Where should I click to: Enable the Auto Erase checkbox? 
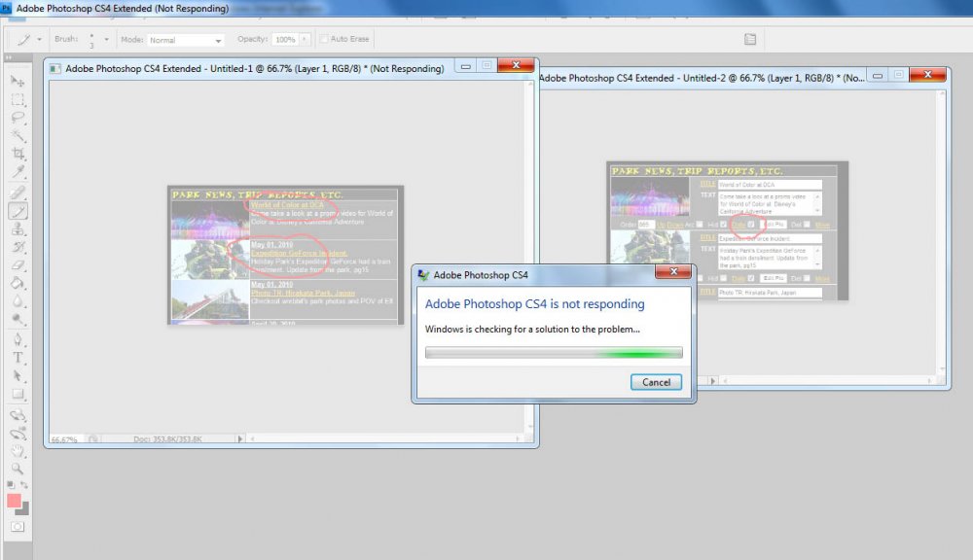pos(326,39)
